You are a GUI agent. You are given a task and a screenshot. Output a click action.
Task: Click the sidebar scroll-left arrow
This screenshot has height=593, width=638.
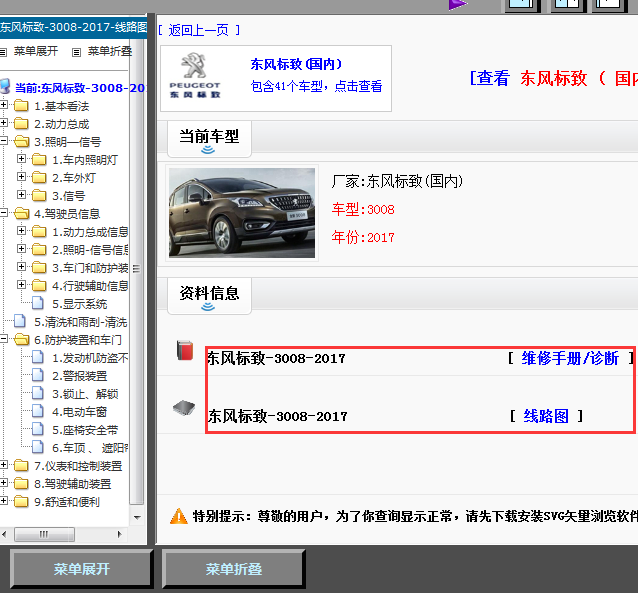point(4,534)
